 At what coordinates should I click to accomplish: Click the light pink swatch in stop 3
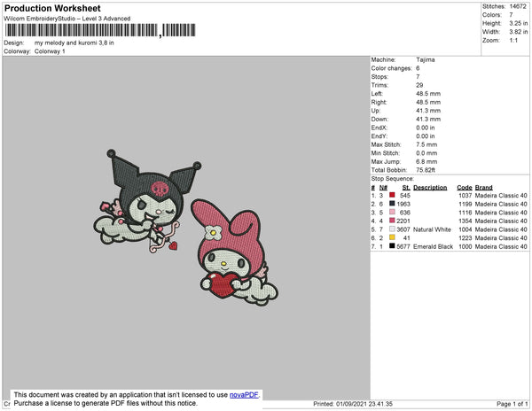[392, 212]
